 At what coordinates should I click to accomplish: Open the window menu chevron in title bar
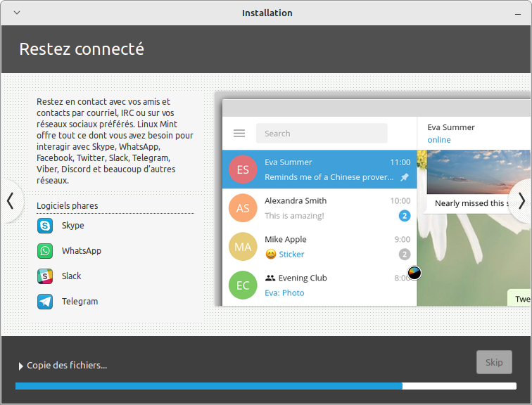pos(17,13)
